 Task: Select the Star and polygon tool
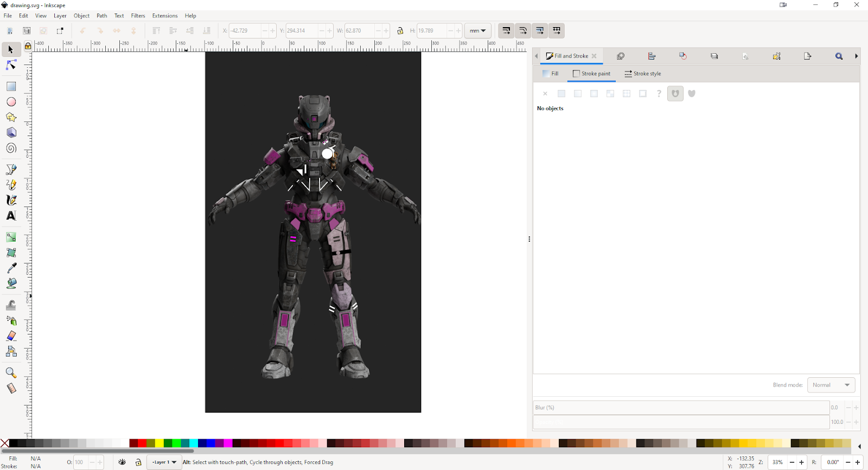11,117
